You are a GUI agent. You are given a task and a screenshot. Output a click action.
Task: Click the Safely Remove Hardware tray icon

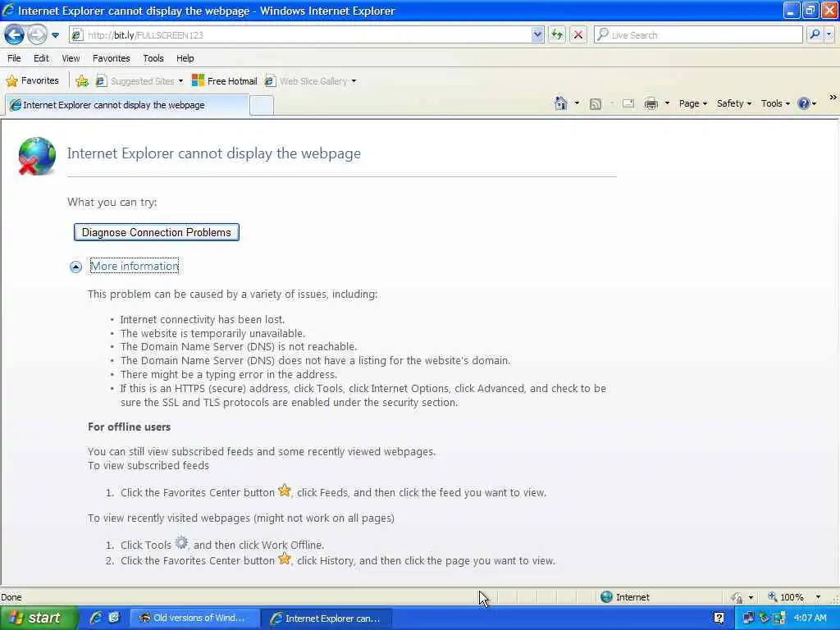point(764,619)
